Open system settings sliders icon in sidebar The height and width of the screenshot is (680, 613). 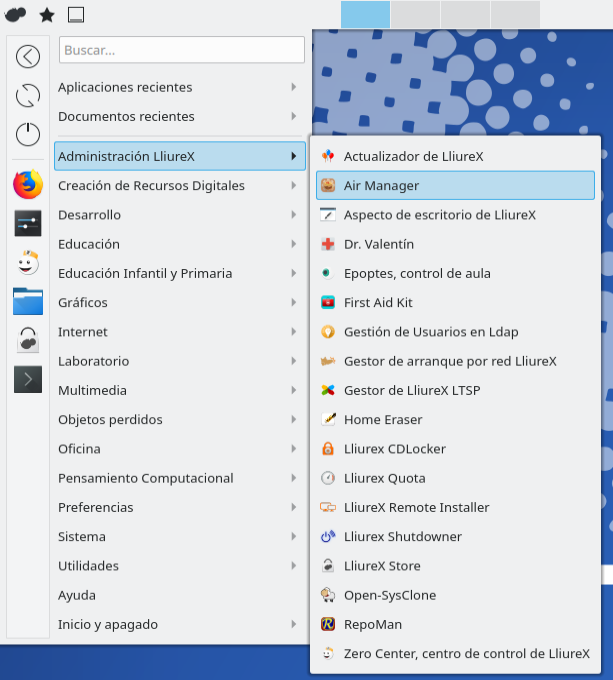tap(28, 223)
